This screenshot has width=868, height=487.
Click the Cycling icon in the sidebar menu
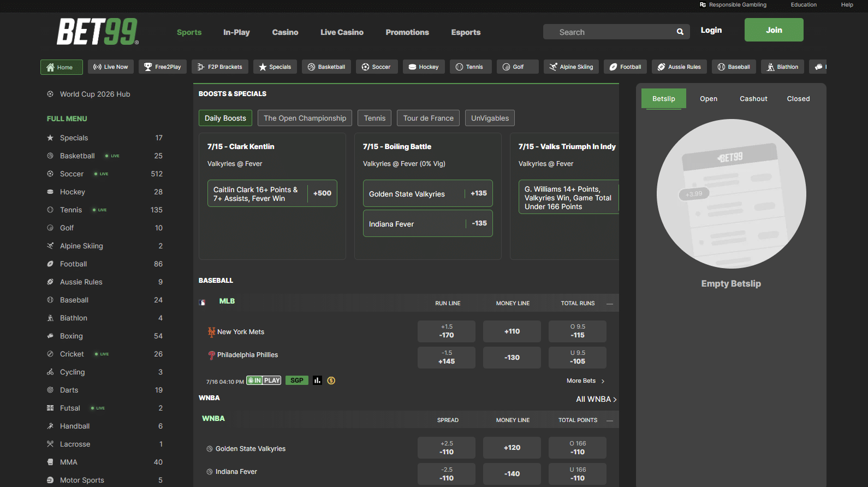click(x=50, y=372)
